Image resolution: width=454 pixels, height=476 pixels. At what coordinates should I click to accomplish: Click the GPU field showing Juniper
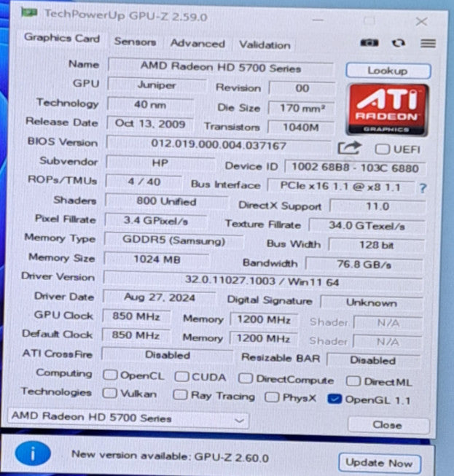pos(157,85)
